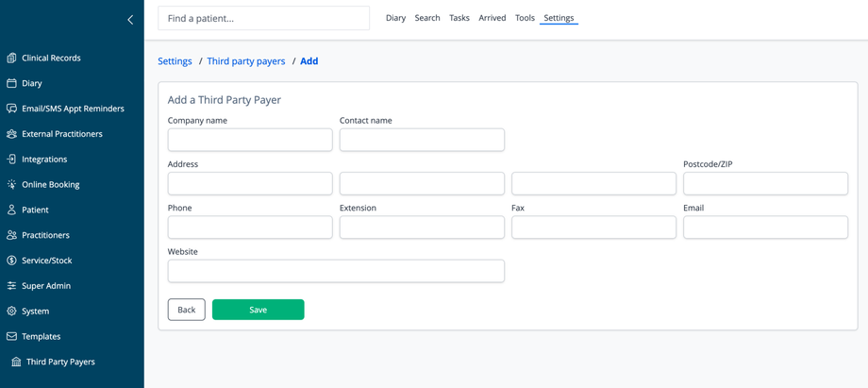Switch to the Arrived tab
Image resolution: width=868 pixels, height=388 pixels.
(x=492, y=18)
